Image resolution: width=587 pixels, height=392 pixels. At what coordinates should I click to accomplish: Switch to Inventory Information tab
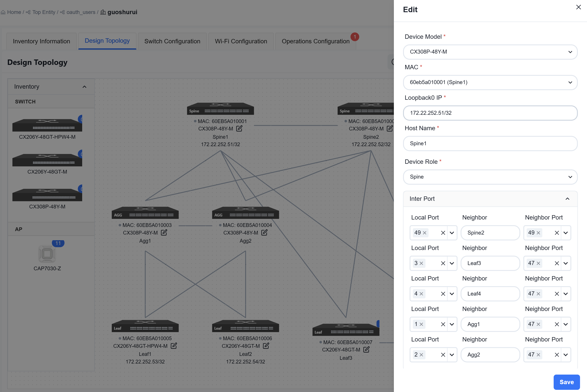[42, 41]
